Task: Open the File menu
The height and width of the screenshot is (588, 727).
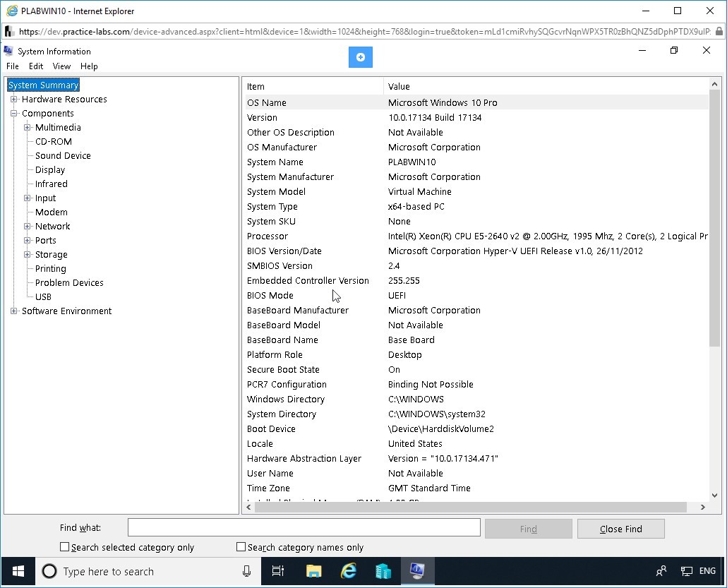Action: [13, 66]
